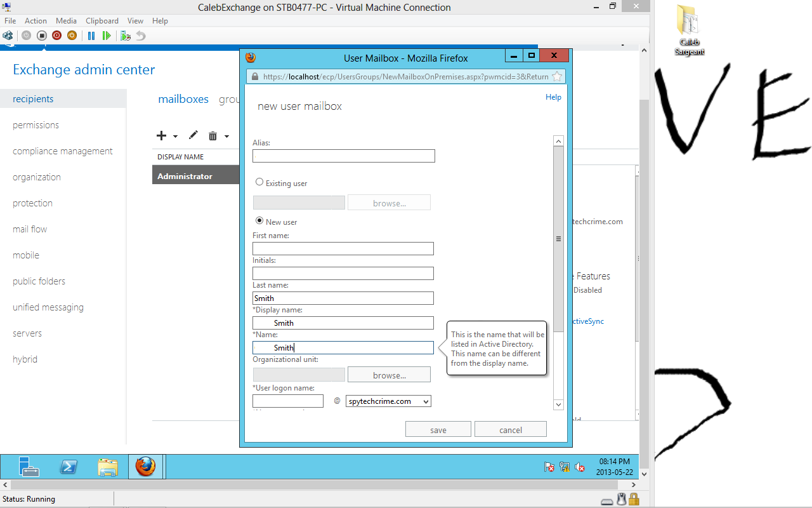Open the protection section

33,203
